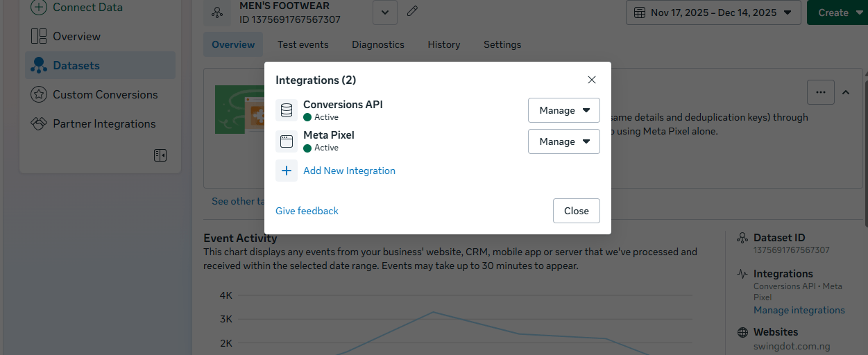Open the History tab
This screenshot has height=355, width=868.
pyautogui.click(x=444, y=44)
